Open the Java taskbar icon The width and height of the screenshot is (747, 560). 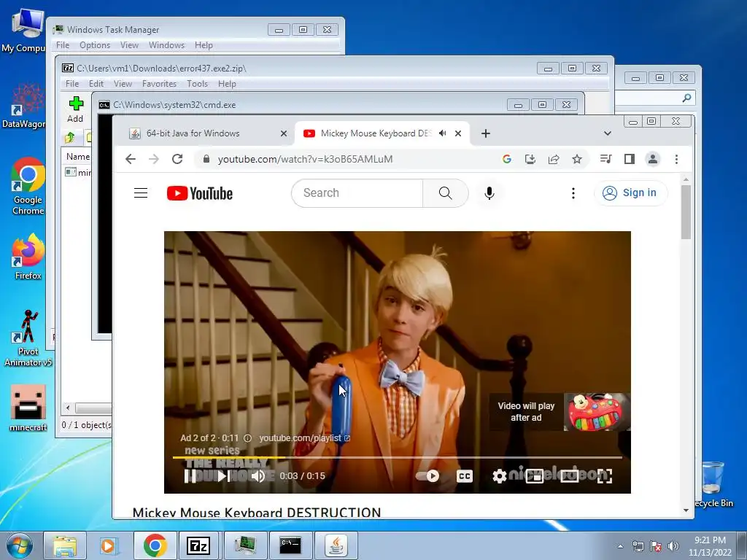336,545
